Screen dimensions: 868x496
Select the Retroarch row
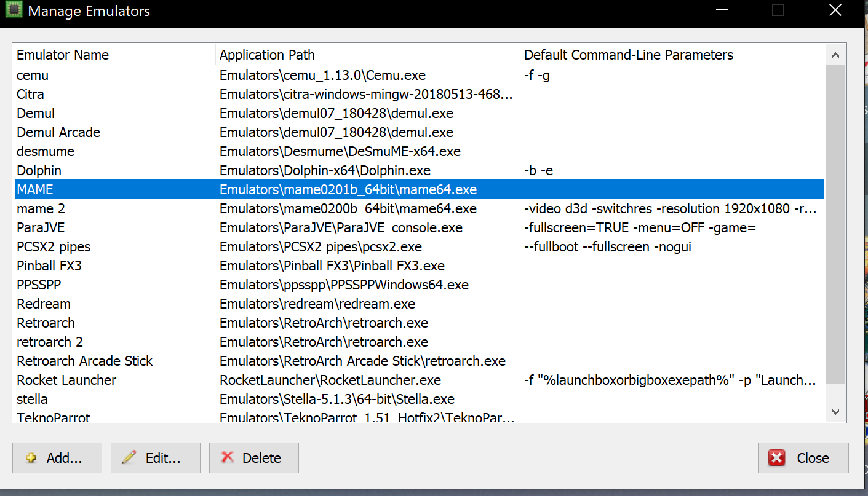click(420, 323)
